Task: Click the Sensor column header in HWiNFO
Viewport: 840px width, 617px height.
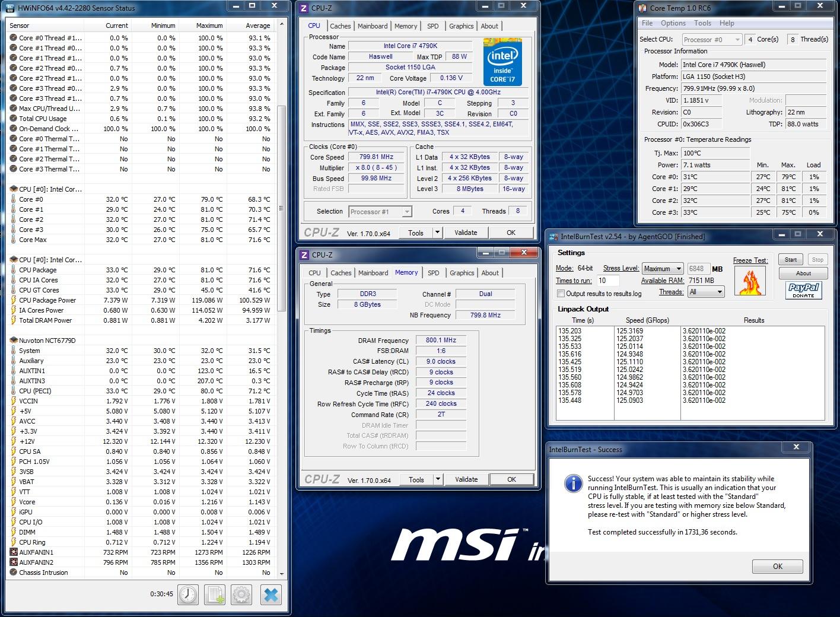Action: tap(46, 26)
